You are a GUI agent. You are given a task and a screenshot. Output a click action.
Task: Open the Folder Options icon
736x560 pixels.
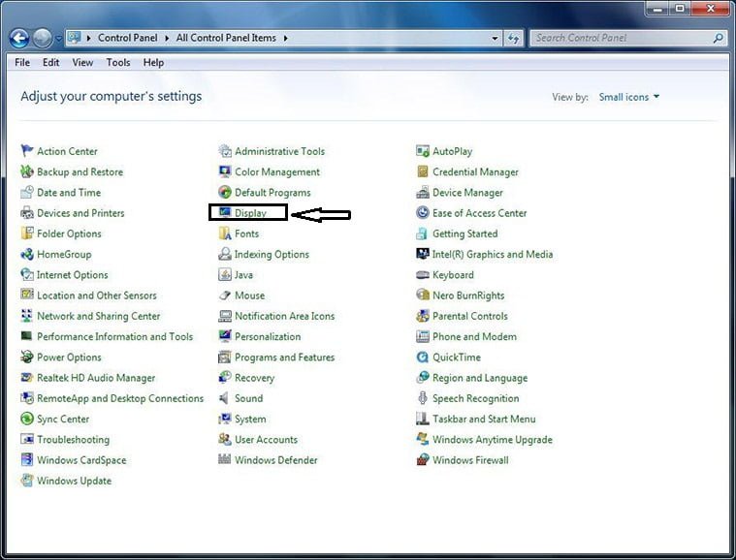[27, 233]
